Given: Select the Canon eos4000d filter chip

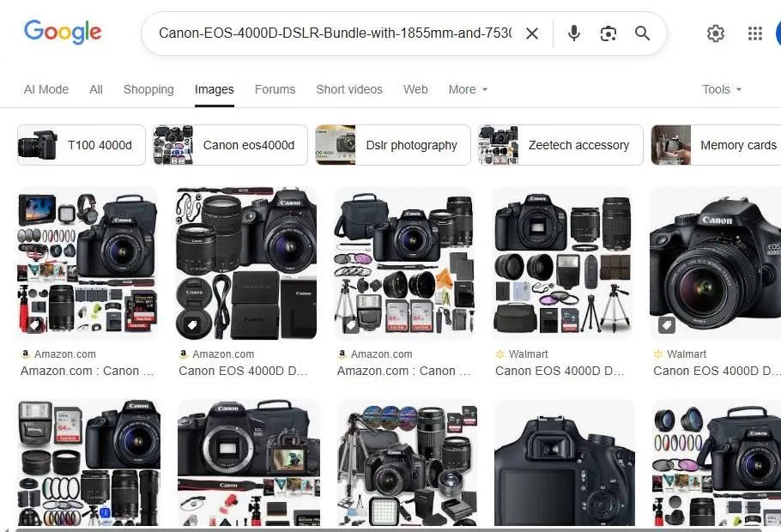Looking at the screenshot, I should 230,145.
